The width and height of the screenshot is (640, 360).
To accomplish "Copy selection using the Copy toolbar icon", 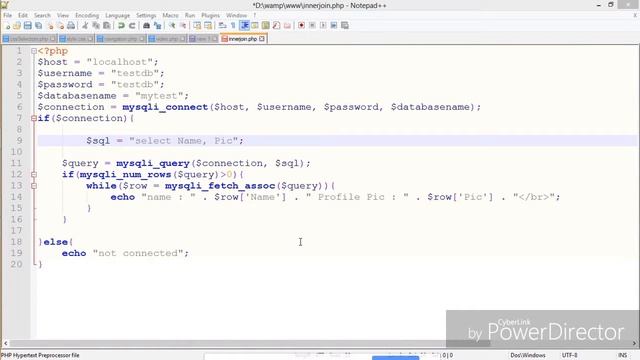I will pos(96,25).
